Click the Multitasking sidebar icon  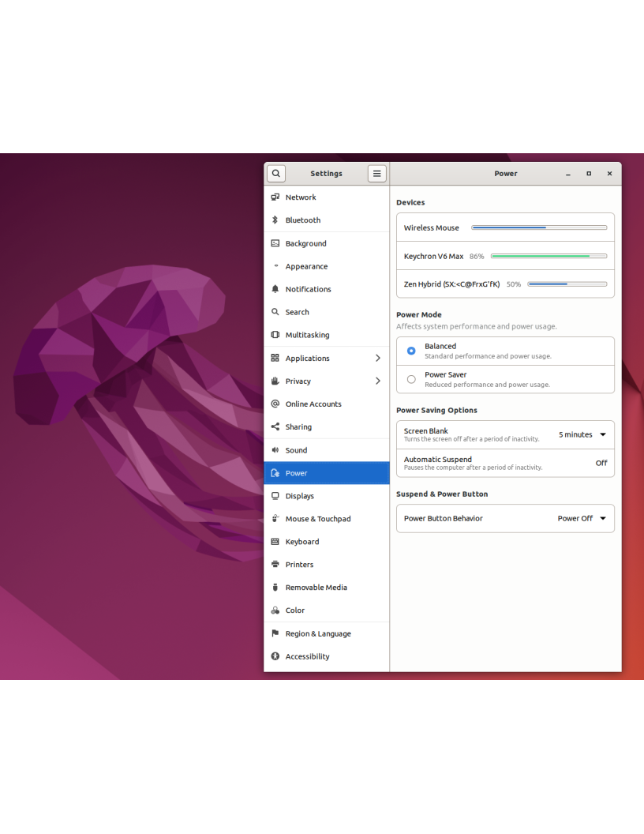(x=275, y=335)
